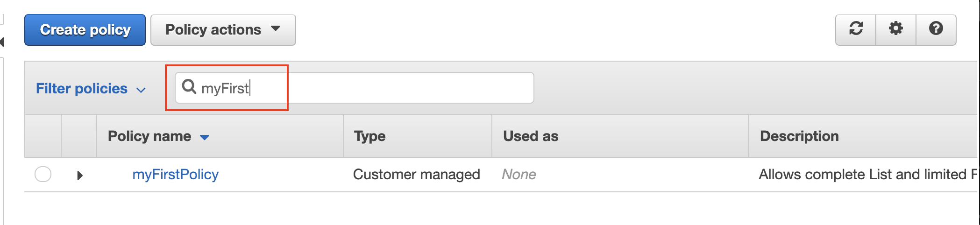Click the magnifier icon in search box

coord(189,87)
